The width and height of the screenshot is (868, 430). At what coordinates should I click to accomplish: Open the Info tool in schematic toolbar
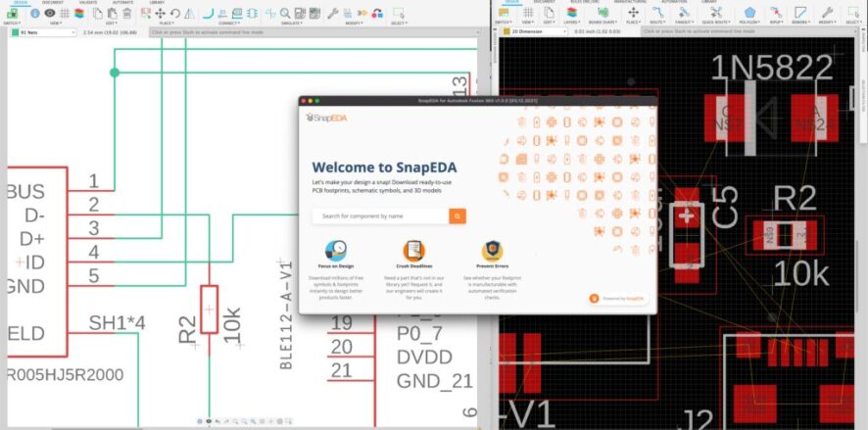(35, 13)
